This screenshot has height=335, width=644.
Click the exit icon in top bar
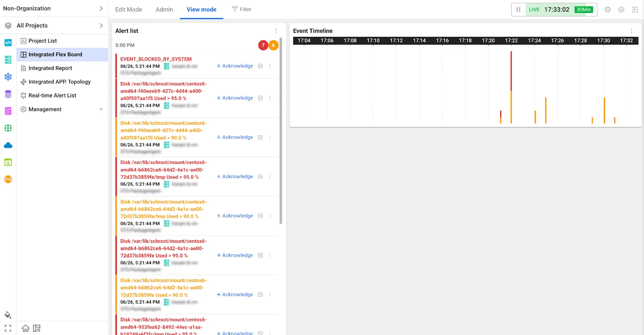point(635,10)
